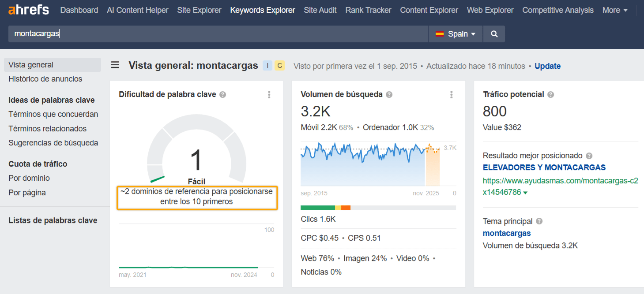
Task: Switch to Site Explorer
Action: click(199, 10)
